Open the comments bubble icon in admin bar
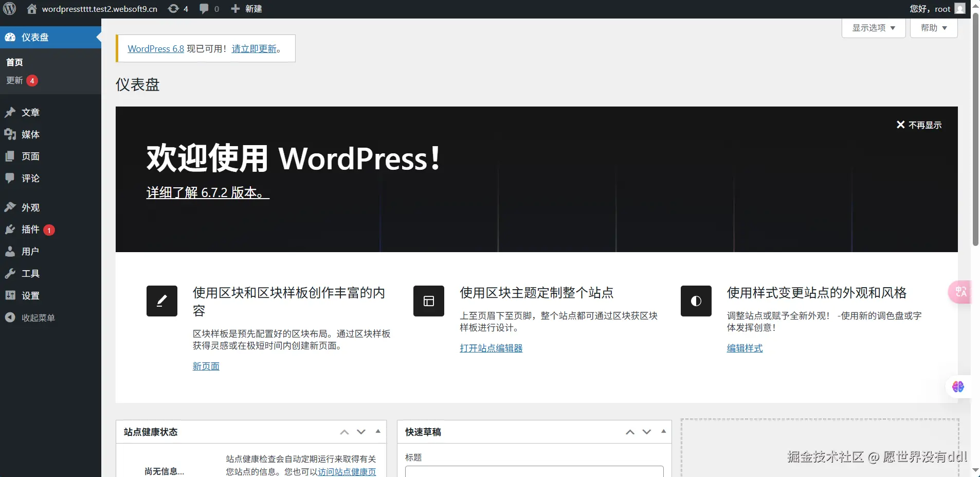This screenshot has height=477, width=980. click(x=204, y=9)
